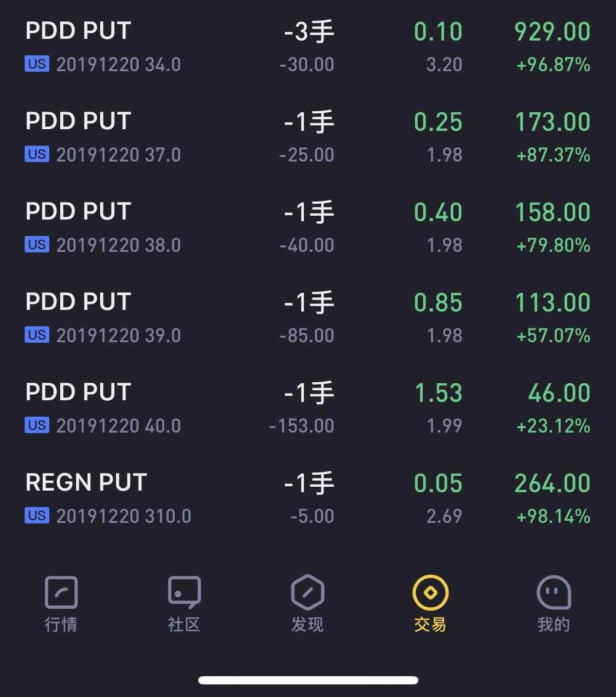Select the 交易 trade tab icon
Screen dimensions: 616x697
430,592
